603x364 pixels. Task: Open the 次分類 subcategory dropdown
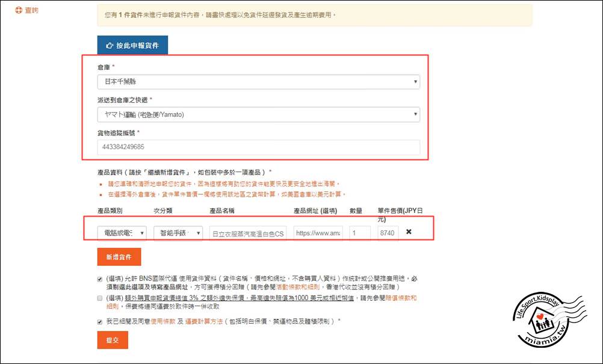coord(178,233)
